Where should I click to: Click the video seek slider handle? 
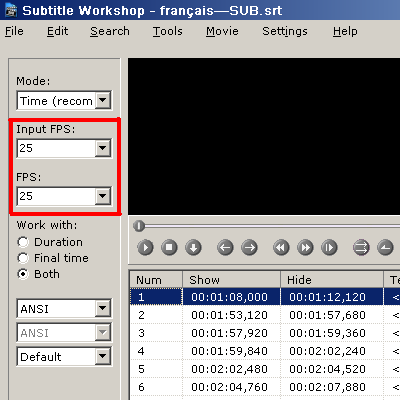139,226
